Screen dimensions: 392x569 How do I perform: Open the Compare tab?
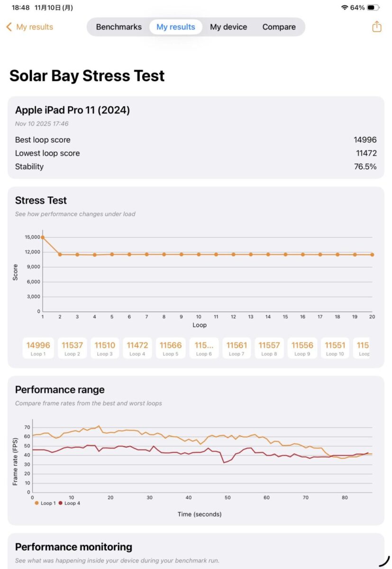pos(279,27)
